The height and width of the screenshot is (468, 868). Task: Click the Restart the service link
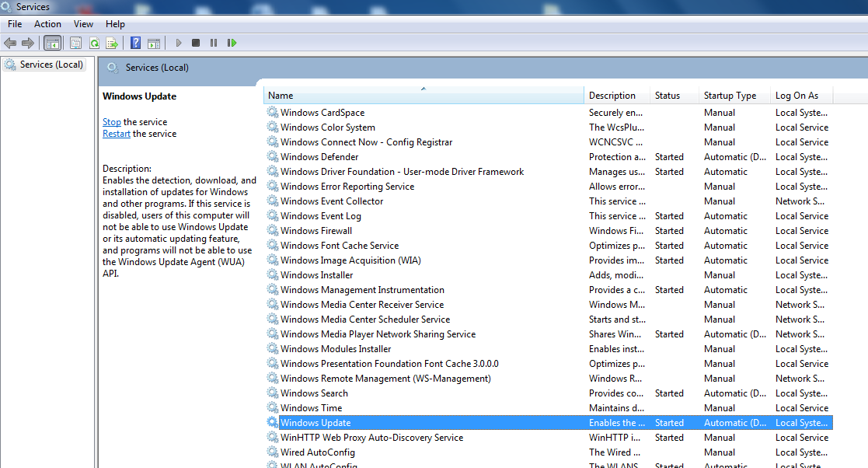click(x=117, y=134)
